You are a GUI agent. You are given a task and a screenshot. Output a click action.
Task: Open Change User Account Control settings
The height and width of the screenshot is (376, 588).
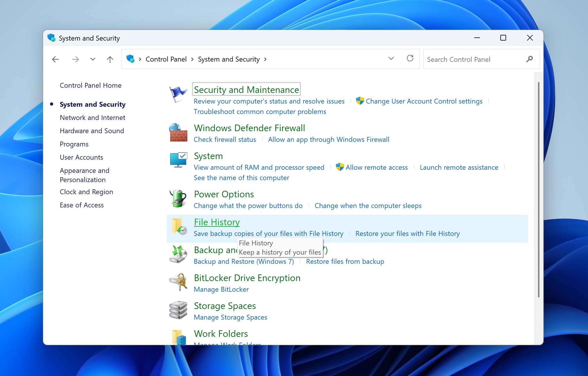coord(424,101)
